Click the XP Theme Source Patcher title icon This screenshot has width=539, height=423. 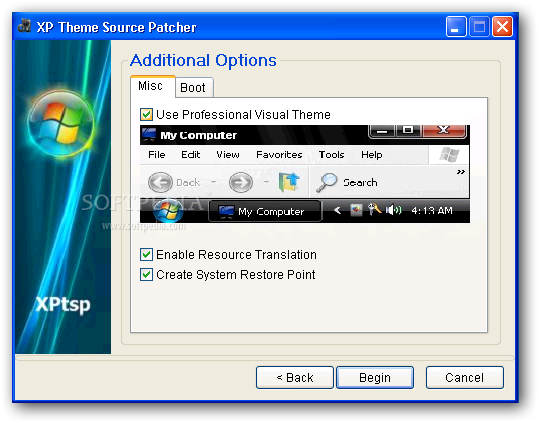coord(24,26)
